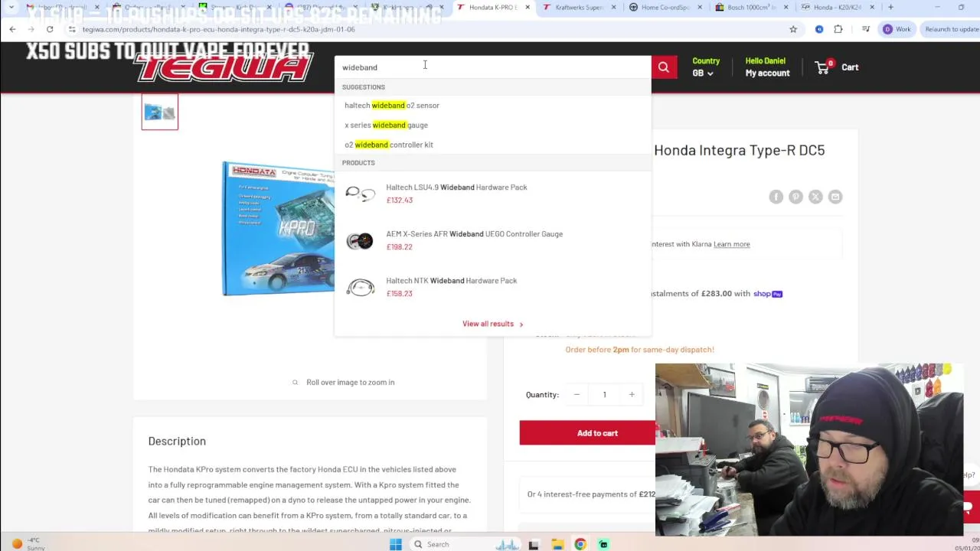Click the orange search magnifier button
This screenshot has height=551, width=980.
(663, 67)
